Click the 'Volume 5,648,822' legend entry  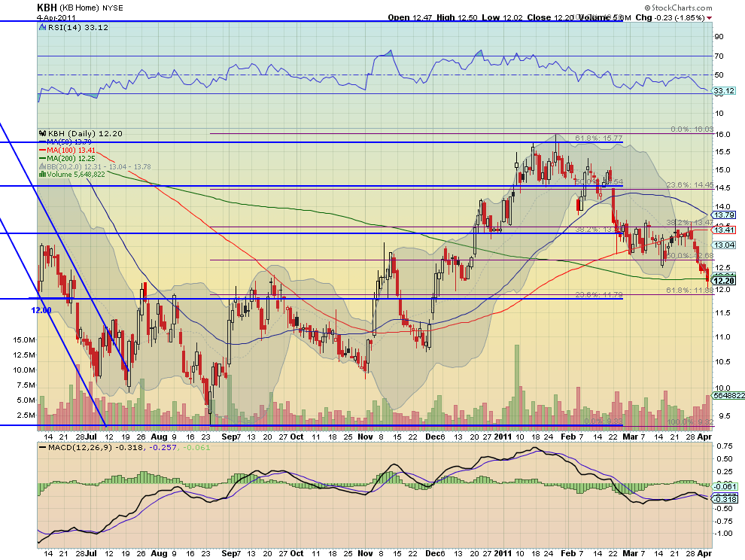[x=75, y=175]
